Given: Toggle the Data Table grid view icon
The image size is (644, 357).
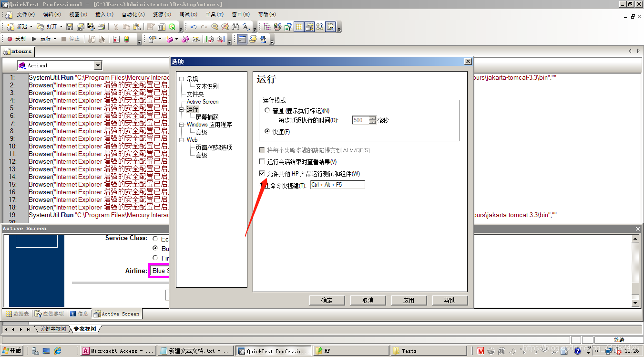Looking at the screenshot, I should [x=299, y=27].
